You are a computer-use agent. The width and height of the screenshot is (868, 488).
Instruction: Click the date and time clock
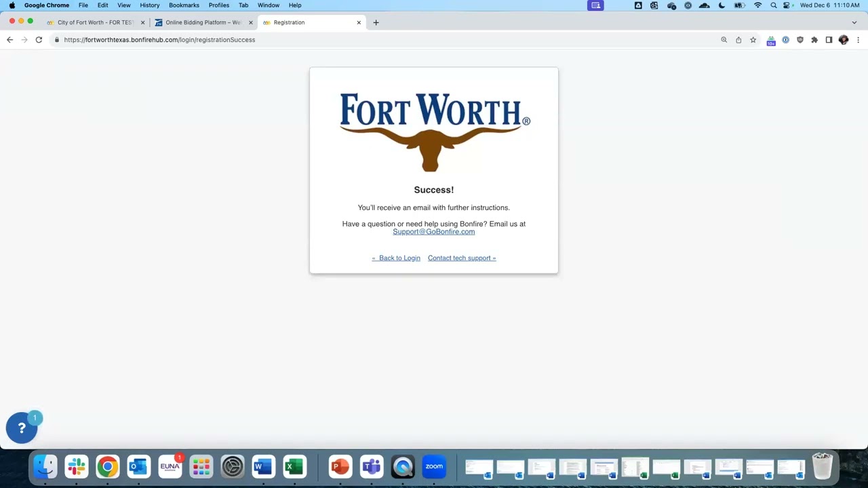click(x=829, y=5)
